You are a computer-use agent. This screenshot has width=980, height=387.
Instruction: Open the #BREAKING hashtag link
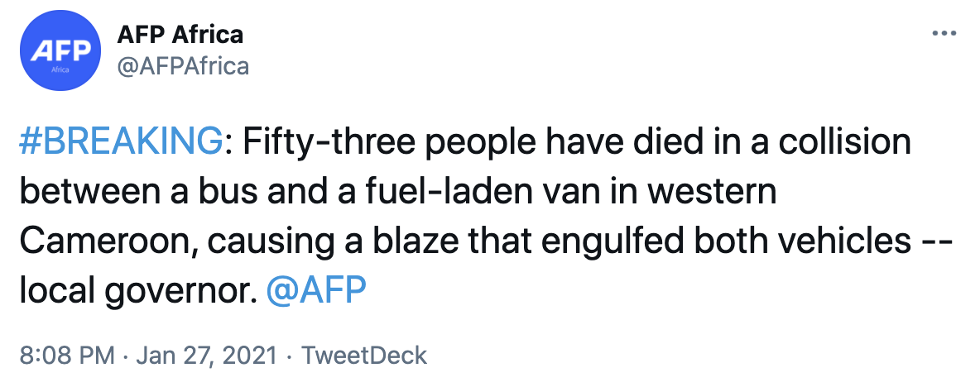click(120, 143)
